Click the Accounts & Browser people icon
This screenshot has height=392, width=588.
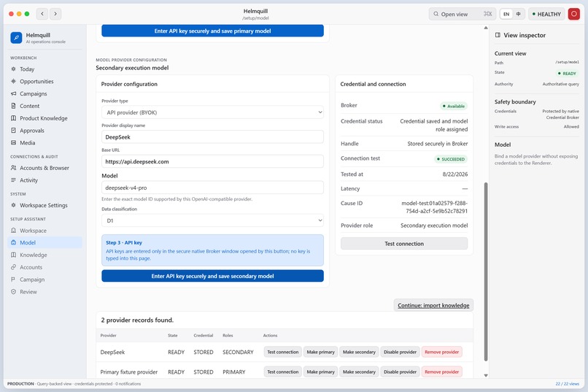[x=14, y=168]
